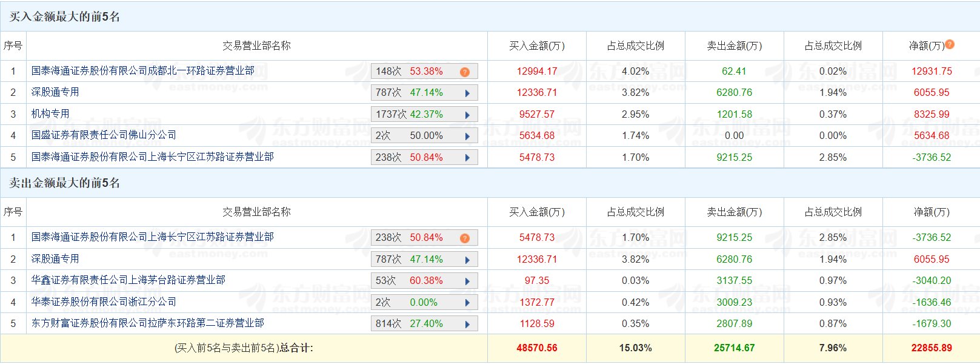Image resolution: width=980 pixels, height=364 pixels.
Task: Click the blue arrow next to 238次 in buy table
Action: point(467,158)
